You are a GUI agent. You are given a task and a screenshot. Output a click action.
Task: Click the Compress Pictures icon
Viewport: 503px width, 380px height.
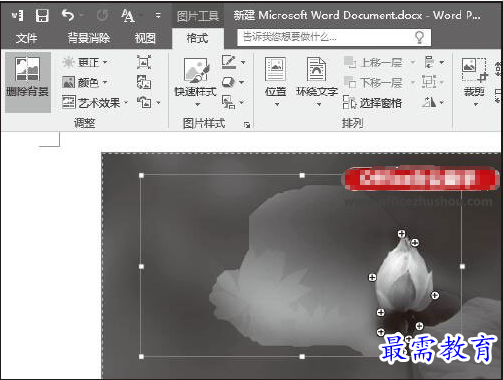(x=144, y=62)
